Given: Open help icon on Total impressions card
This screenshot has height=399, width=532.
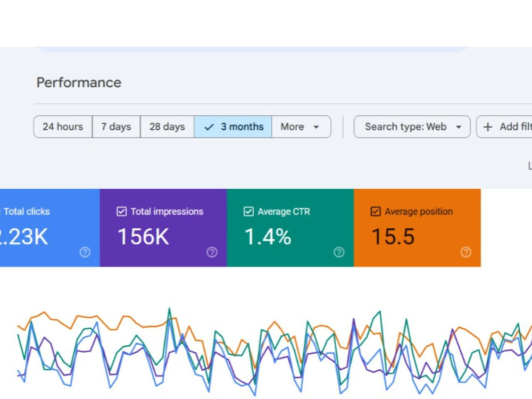Looking at the screenshot, I should (212, 252).
